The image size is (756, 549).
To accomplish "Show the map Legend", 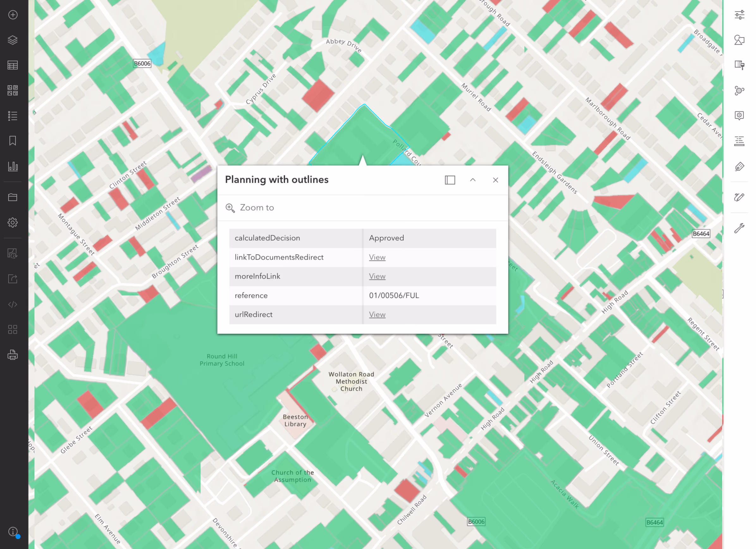I will pos(13,116).
